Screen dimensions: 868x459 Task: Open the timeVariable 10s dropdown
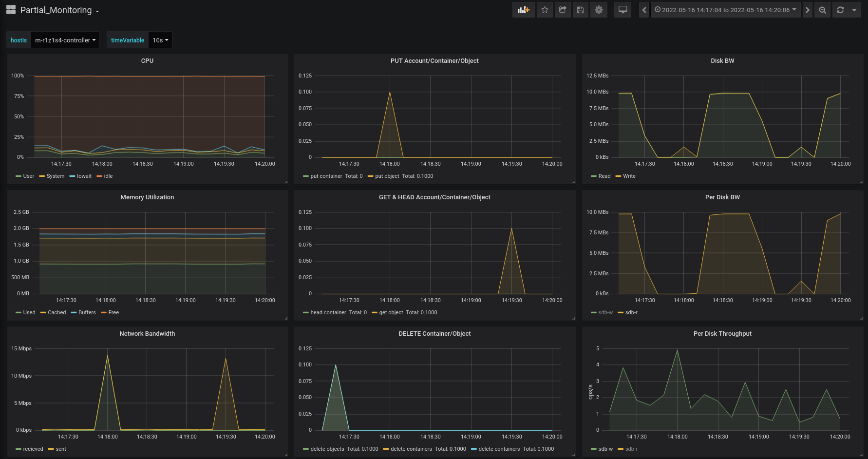click(x=160, y=40)
